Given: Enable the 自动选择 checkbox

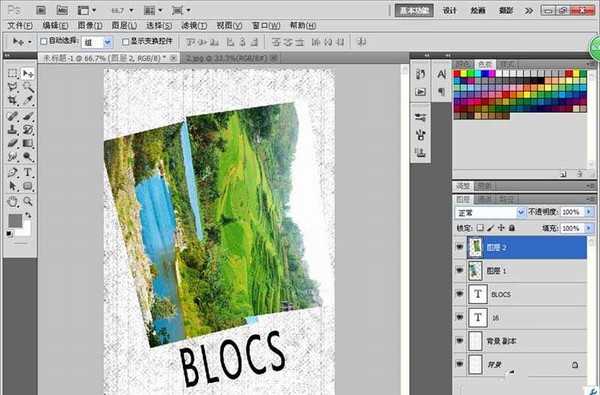Looking at the screenshot, I should pos(44,41).
